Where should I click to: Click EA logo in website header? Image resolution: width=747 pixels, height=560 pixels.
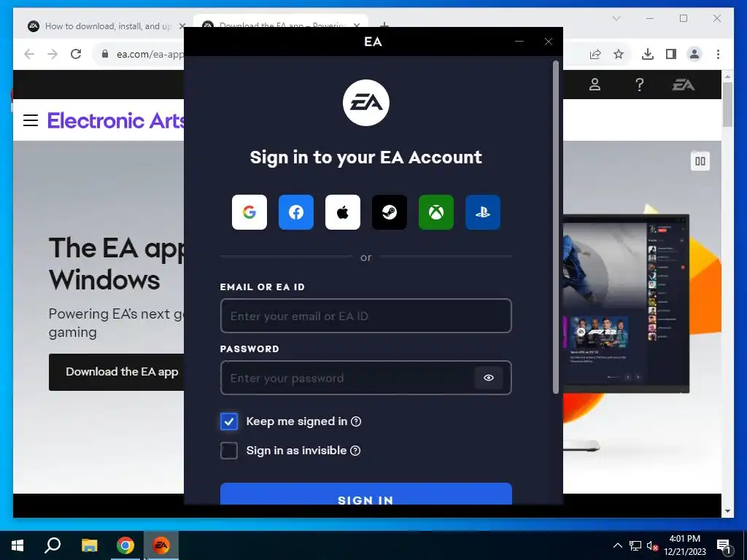[x=683, y=85]
